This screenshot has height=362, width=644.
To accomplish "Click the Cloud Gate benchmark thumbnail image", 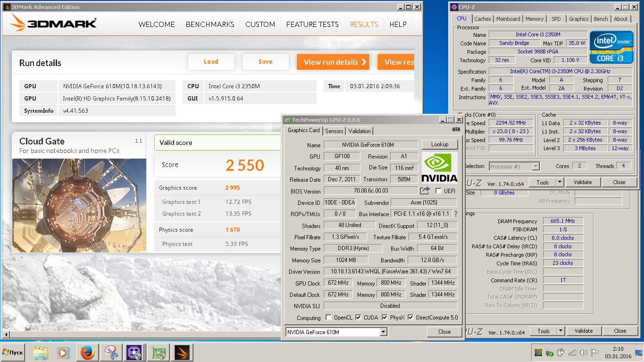I will [79, 205].
